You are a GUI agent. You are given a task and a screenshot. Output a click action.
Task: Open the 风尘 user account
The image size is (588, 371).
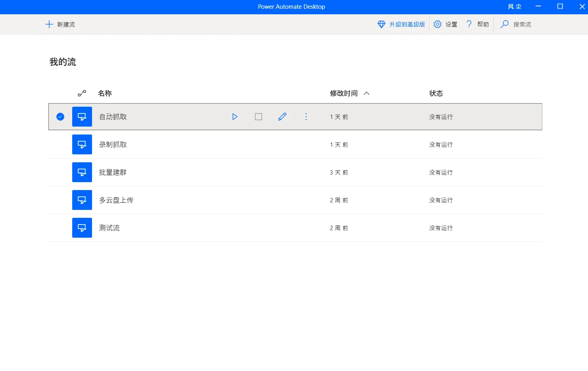pos(515,6)
